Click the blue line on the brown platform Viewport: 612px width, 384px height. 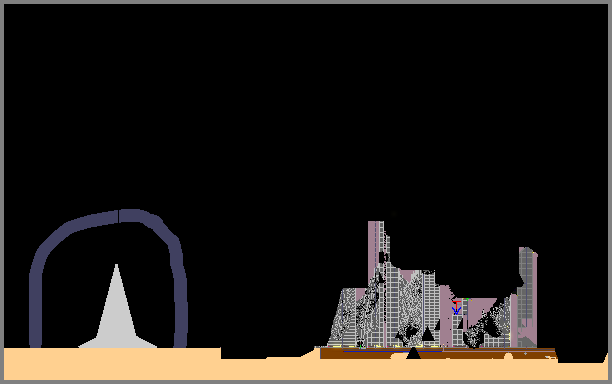tap(392, 351)
